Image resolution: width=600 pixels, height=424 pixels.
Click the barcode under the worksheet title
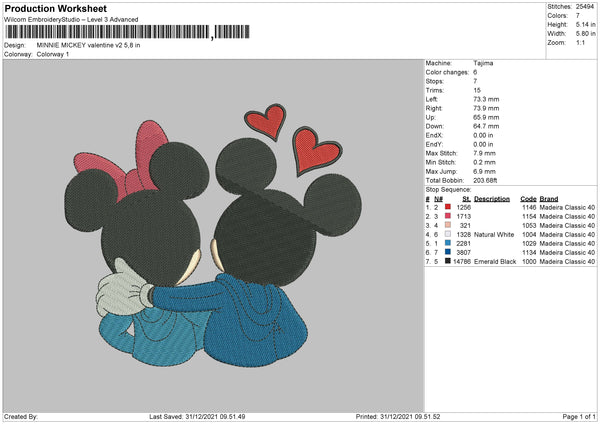pyautogui.click(x=127, y=32)
